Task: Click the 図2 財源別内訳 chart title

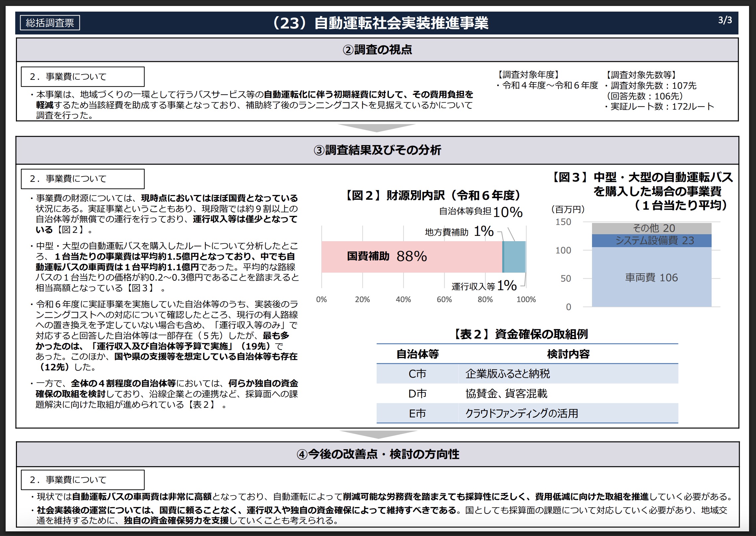Action: coord(433,195)
